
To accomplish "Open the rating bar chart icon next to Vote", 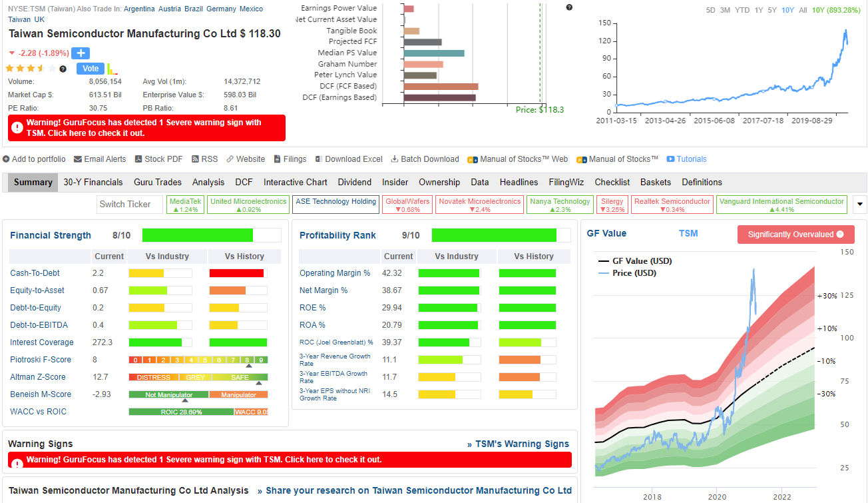I will click(x=112, y=69).
